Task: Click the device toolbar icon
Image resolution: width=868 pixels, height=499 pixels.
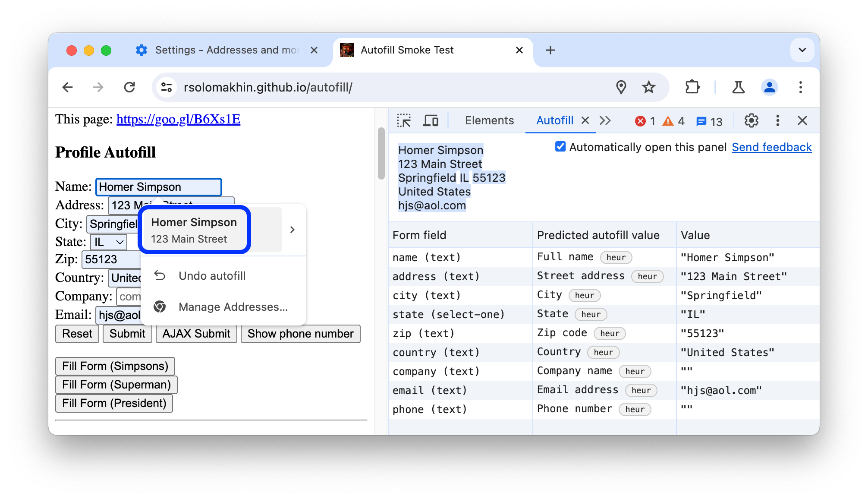Action: tap(431, 119)
